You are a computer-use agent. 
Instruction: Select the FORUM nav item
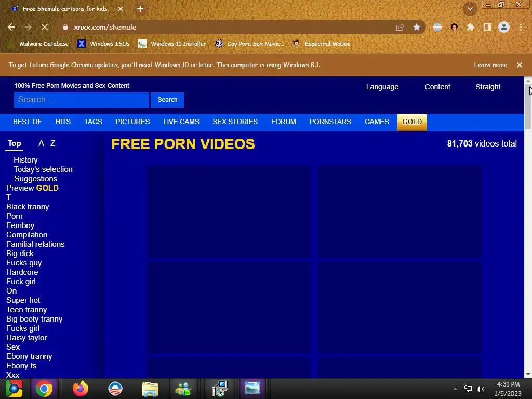[x=283, y=122]
